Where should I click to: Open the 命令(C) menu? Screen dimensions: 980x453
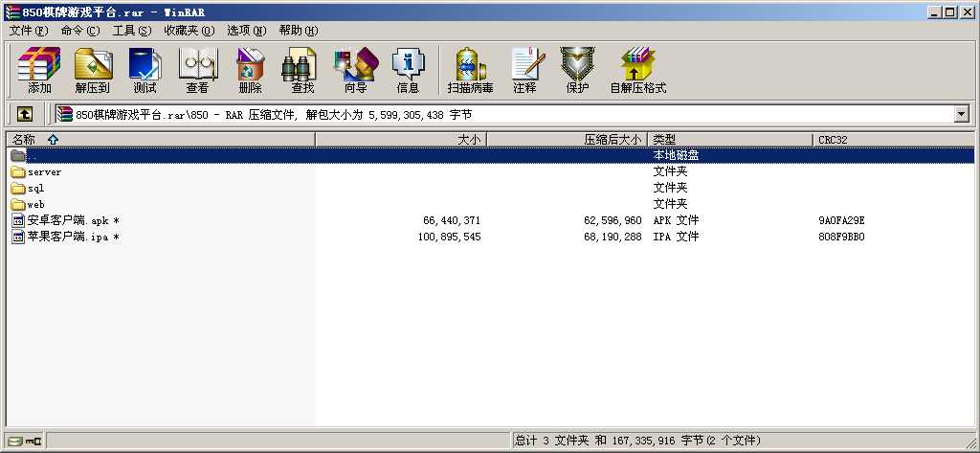pos(80,30)
